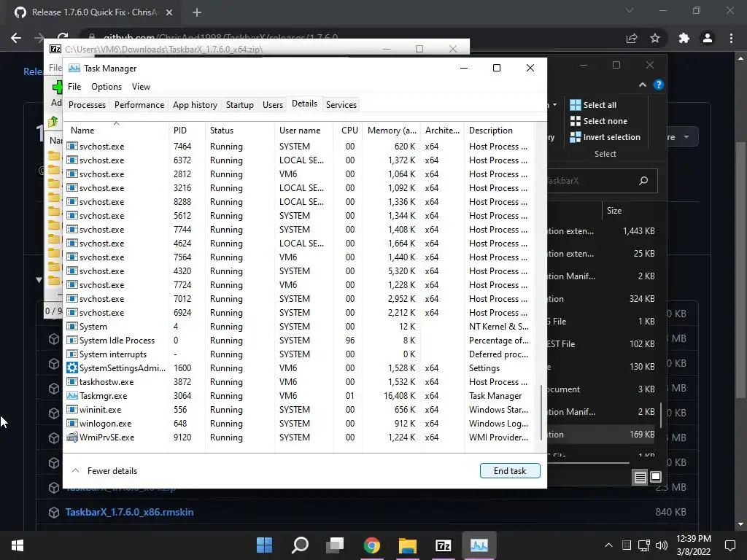Screen dimensions: 747x560
Task: Close the GitHub Release browser tab
Action: tap(169, 12)
